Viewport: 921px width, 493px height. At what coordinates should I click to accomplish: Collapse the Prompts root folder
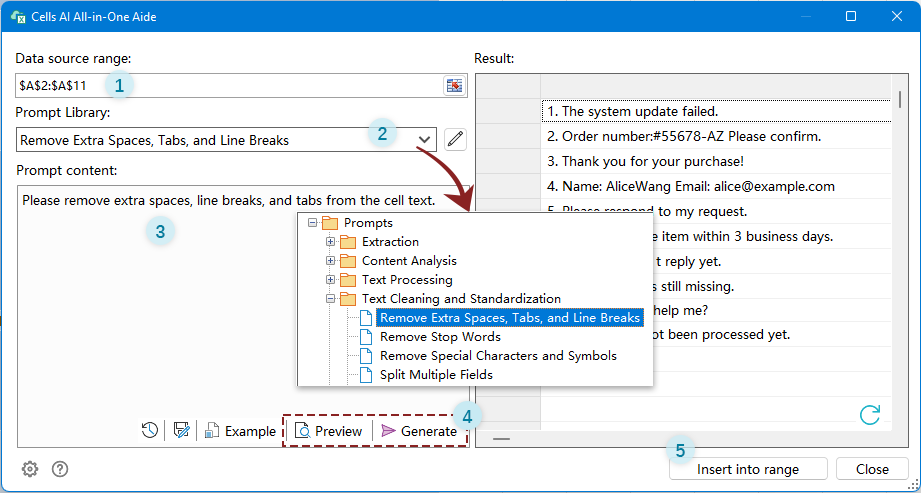312,223
